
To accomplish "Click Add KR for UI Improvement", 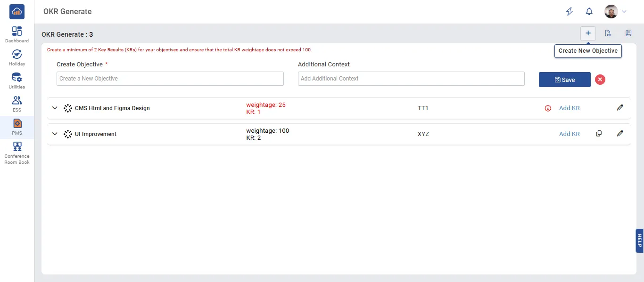I will [x=569, y=134].
